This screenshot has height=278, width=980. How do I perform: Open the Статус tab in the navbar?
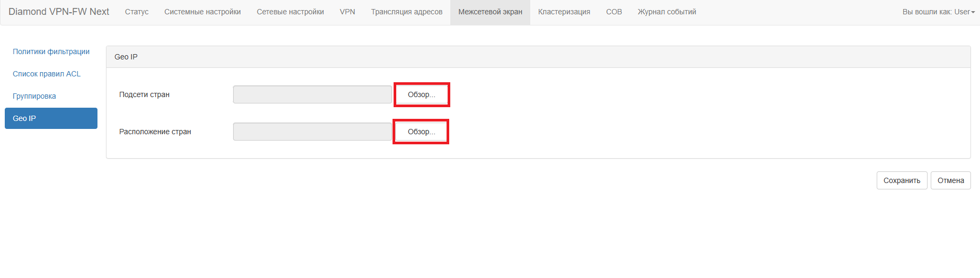pyautogui.click(x=137, y=12)
